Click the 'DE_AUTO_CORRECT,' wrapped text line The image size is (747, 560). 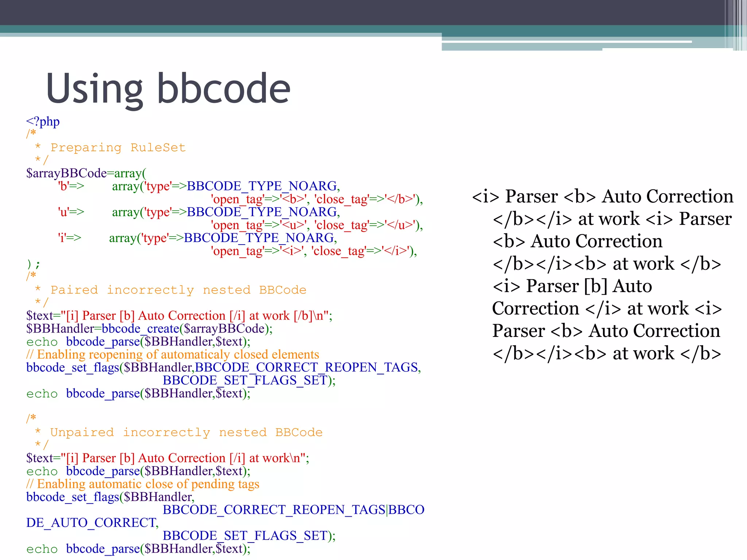click(92, 523)
